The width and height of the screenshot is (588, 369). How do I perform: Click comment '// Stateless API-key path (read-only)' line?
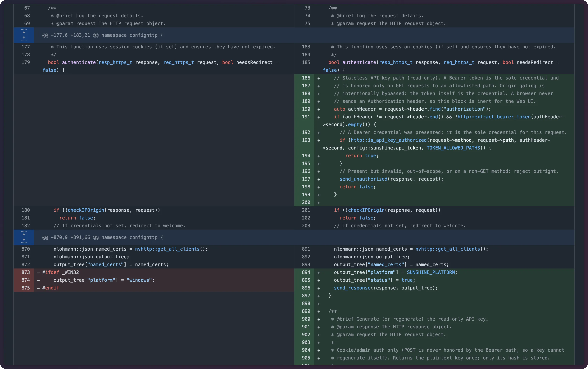pos(446,78)
